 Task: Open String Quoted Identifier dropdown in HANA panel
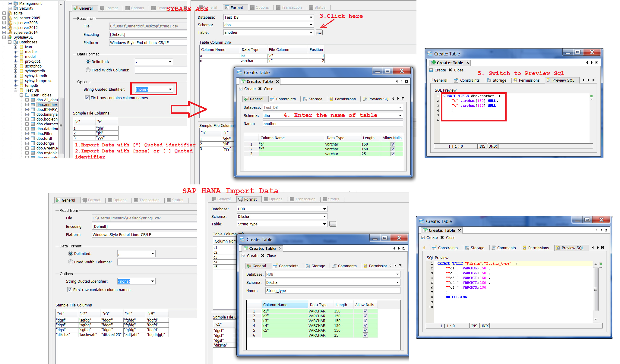pyautogui.click(x=153, y=281)
